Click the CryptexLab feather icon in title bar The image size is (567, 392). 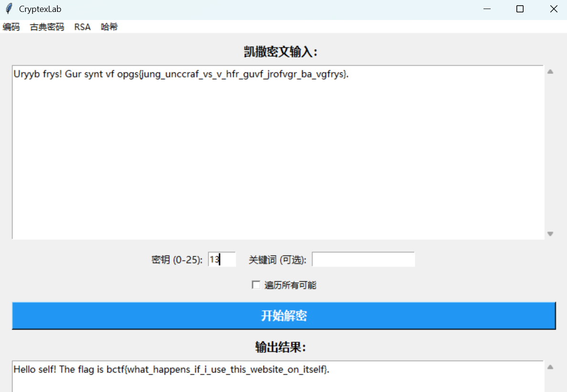[x=9, y=9]
